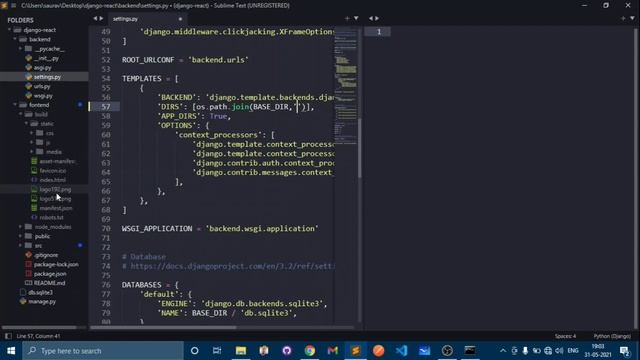640x360 pixels.
Task: Open Google Chrome from taskbar
Action: coord(310,351)
